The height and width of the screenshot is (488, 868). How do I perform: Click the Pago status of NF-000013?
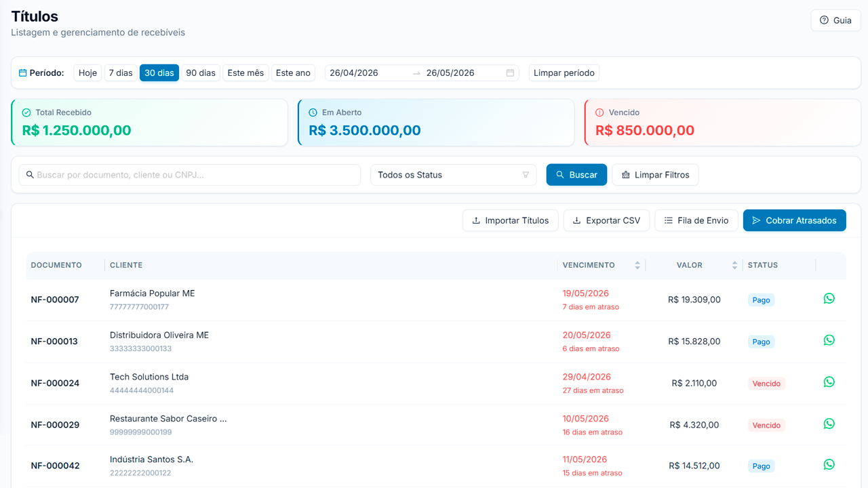click(761, 342)
